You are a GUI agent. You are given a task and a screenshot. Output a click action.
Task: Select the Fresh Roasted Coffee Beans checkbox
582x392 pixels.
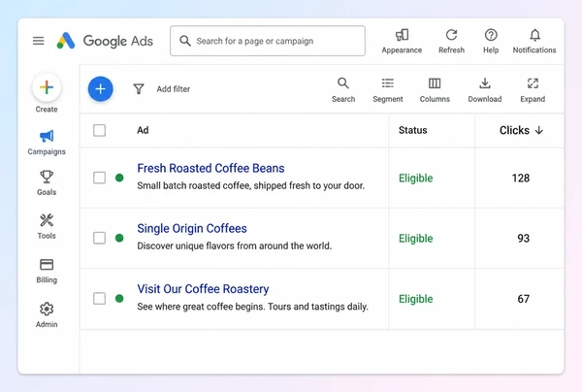pyautogui.click(x=99, y=178)
